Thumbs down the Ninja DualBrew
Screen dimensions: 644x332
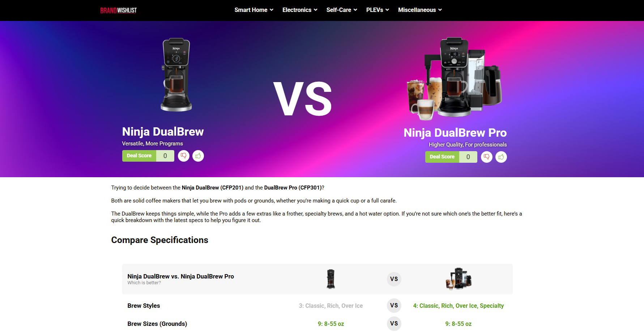pyautogui.click(x=184, y=156)
